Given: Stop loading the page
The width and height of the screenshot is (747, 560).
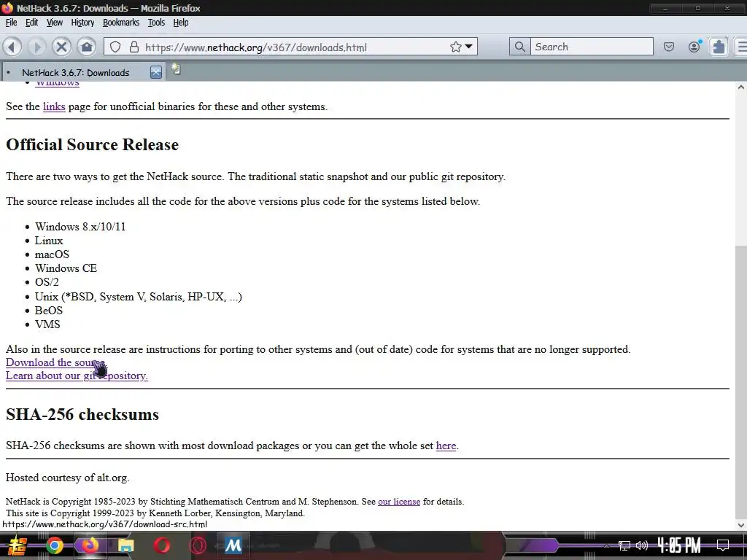Looking at the screenshot, I should point(61,47).
